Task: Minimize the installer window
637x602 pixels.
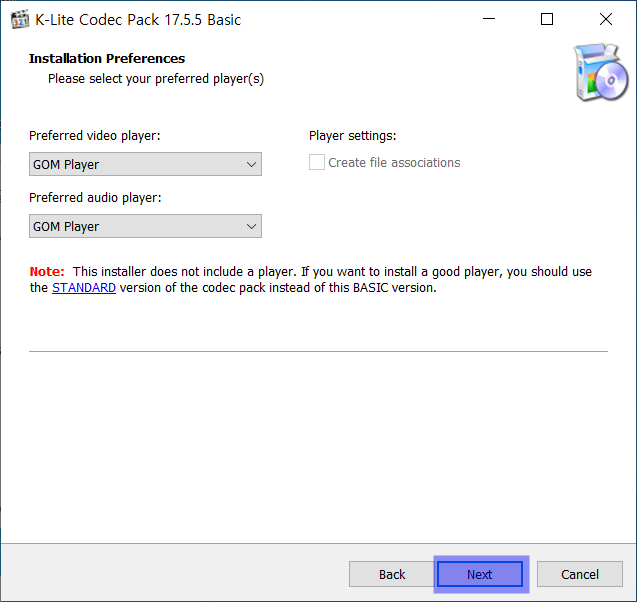Action: (x=489, y=19)
